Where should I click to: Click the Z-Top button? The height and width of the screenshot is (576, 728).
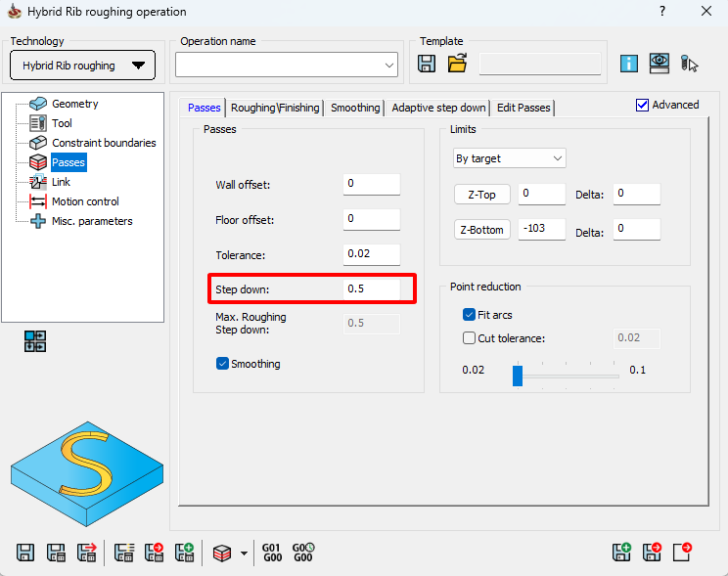[481, 195]
